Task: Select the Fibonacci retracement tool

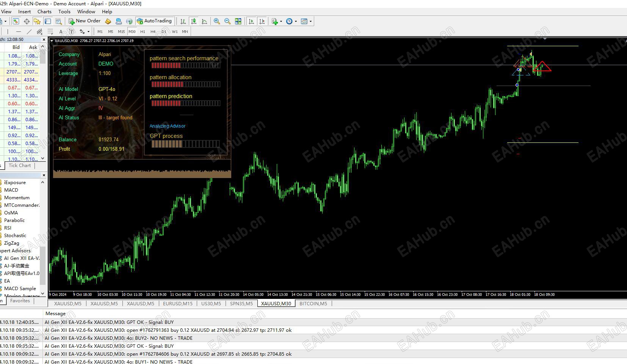Action: click(x=50, y=31)
